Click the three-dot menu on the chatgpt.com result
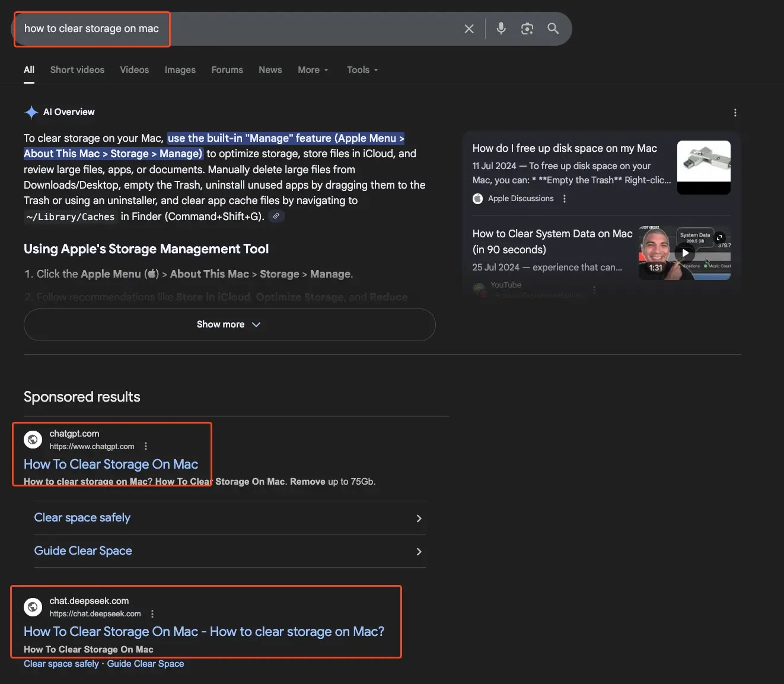 click(145, 446)
